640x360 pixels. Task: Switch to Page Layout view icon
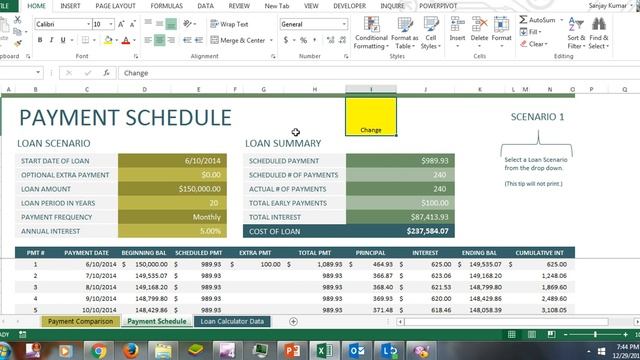click(x=531, y=335)
